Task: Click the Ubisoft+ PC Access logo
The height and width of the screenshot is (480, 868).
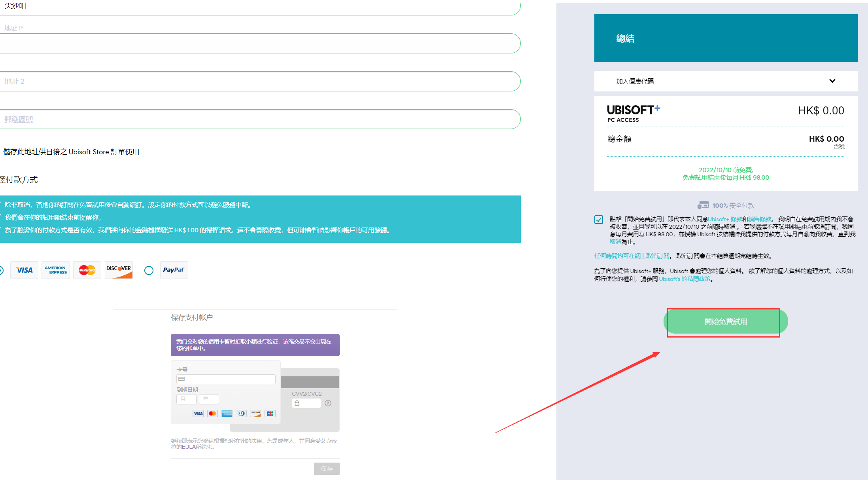Action: [634, 114]
